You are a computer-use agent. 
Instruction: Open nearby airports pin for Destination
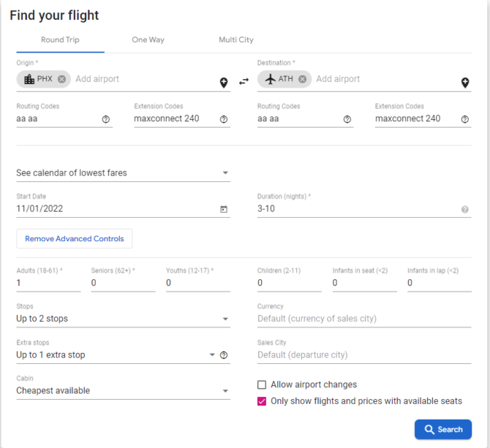coord(465,83)
